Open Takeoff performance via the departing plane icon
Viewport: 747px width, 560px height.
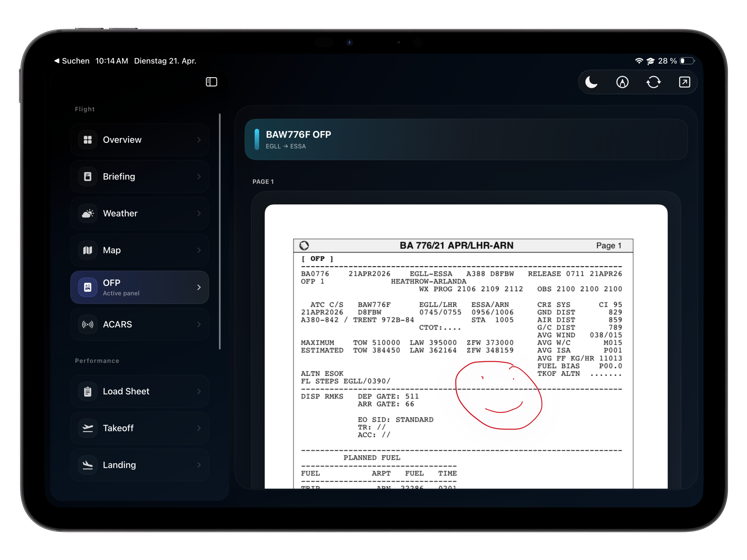tap(88, 428)
